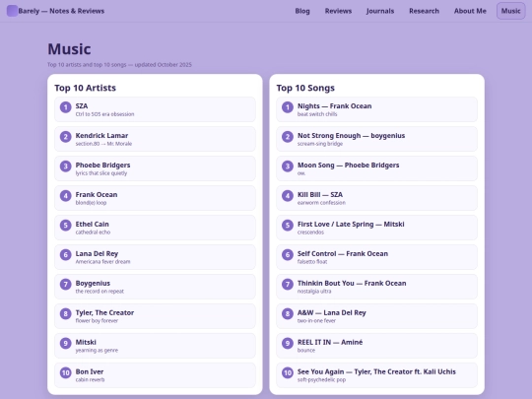Select the Kendrick Lamar artist name
This screenshot has height=399, width=532.
[x=101, y=135]
